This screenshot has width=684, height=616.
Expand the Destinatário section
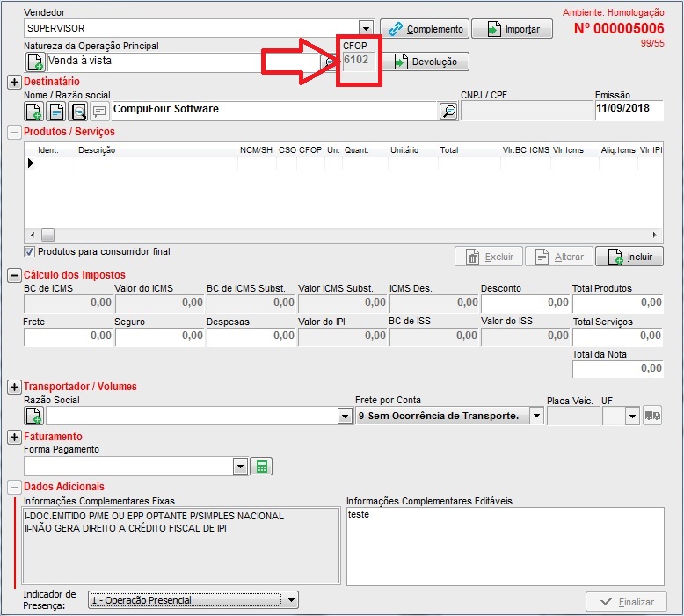(x=14, y=82)
